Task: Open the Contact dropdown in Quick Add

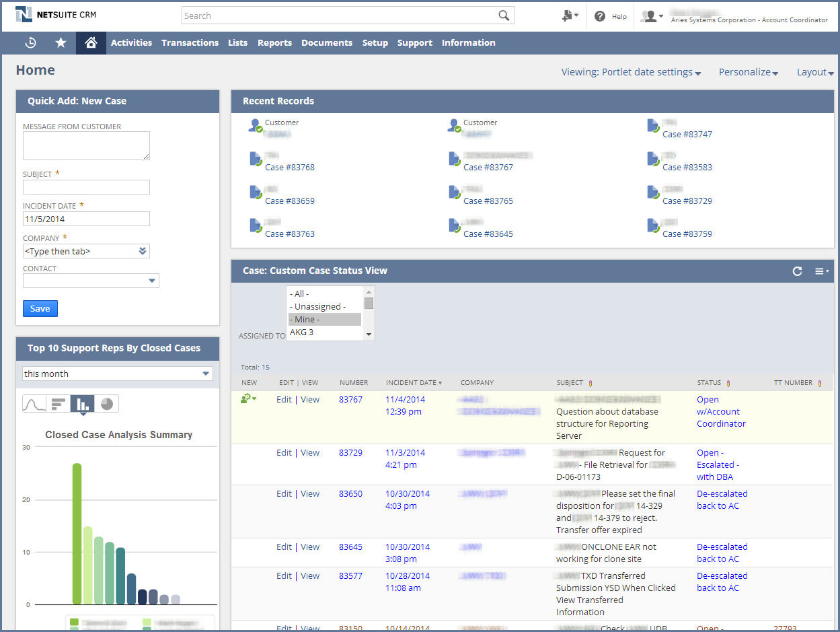Action: coord(152,281)
